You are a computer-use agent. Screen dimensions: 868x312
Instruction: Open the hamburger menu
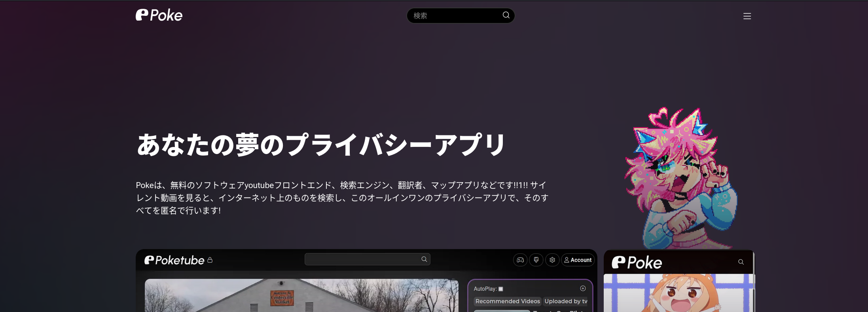click(x=747, y=16)
